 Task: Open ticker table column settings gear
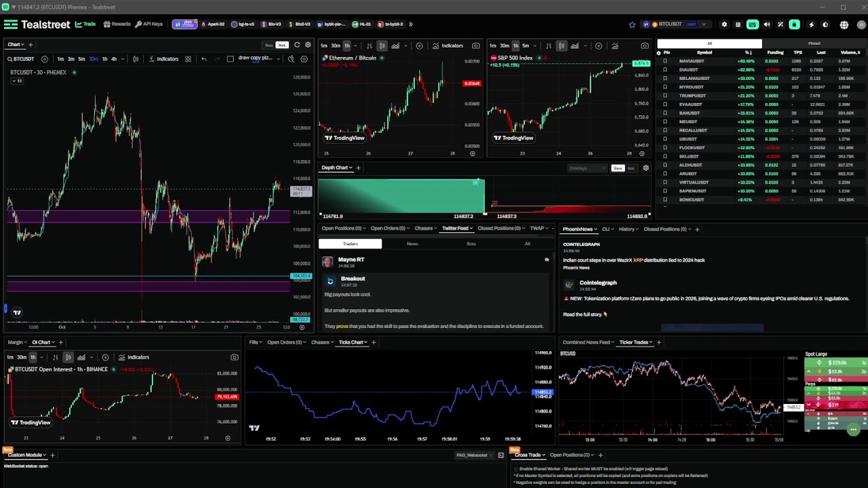[658, 52]
